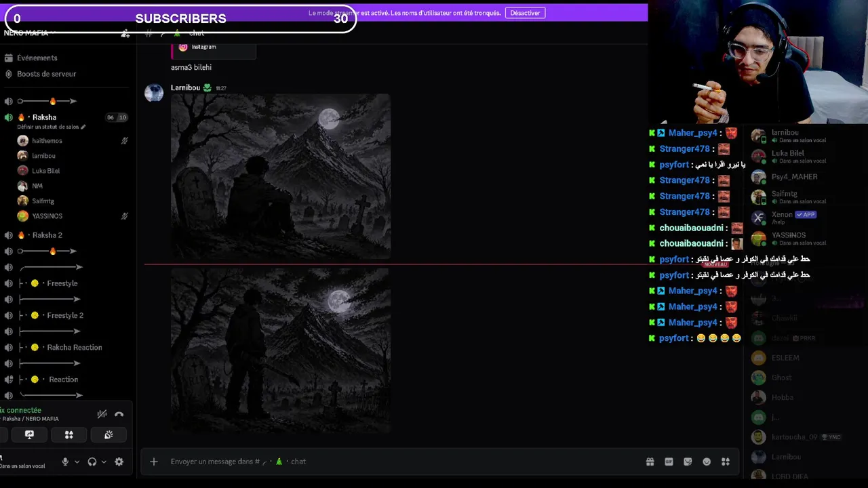Screen dimensions: 868x488
Task: Share your screen
Action: [29, 434]
